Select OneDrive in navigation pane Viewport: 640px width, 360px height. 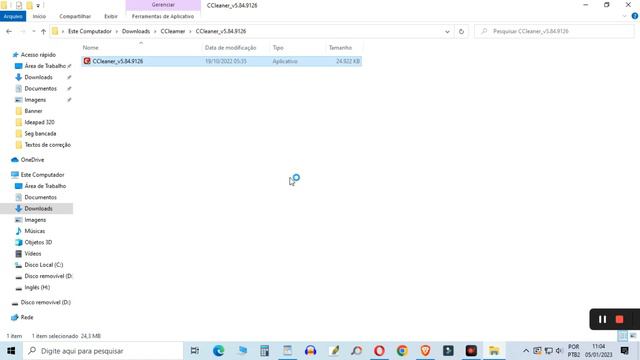(32, 160)
